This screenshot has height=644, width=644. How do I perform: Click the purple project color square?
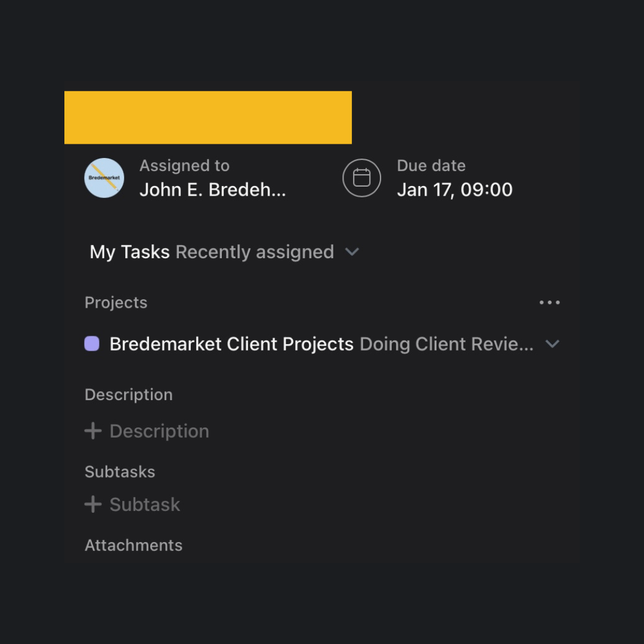[92, 343]
